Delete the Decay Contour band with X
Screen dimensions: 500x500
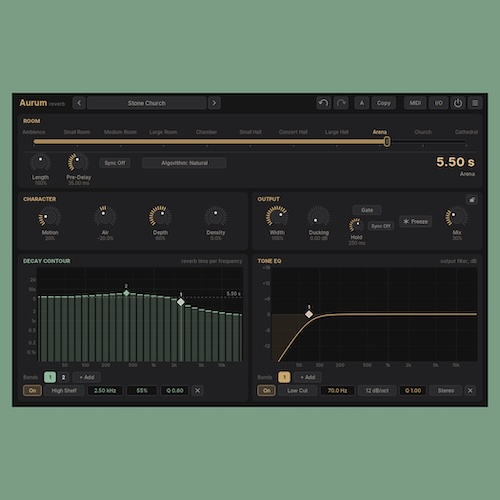(x=197, y=390)
